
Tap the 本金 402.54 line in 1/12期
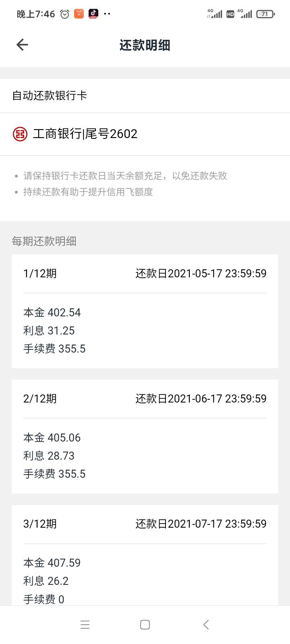point(52,312)
